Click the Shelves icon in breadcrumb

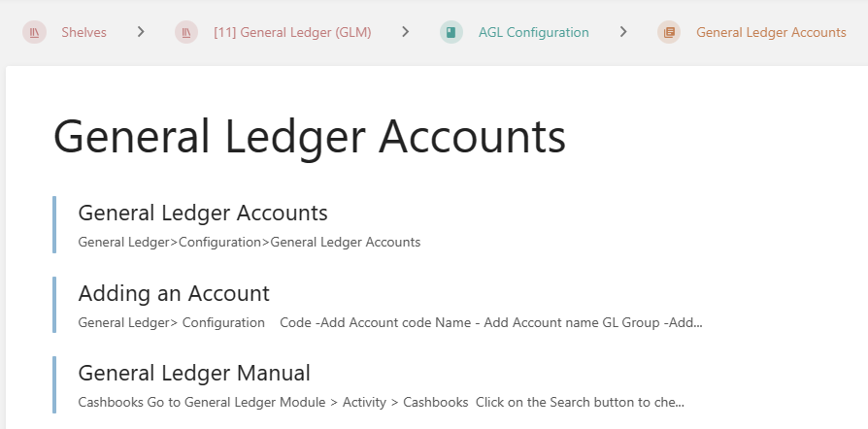tap(34, 32)
